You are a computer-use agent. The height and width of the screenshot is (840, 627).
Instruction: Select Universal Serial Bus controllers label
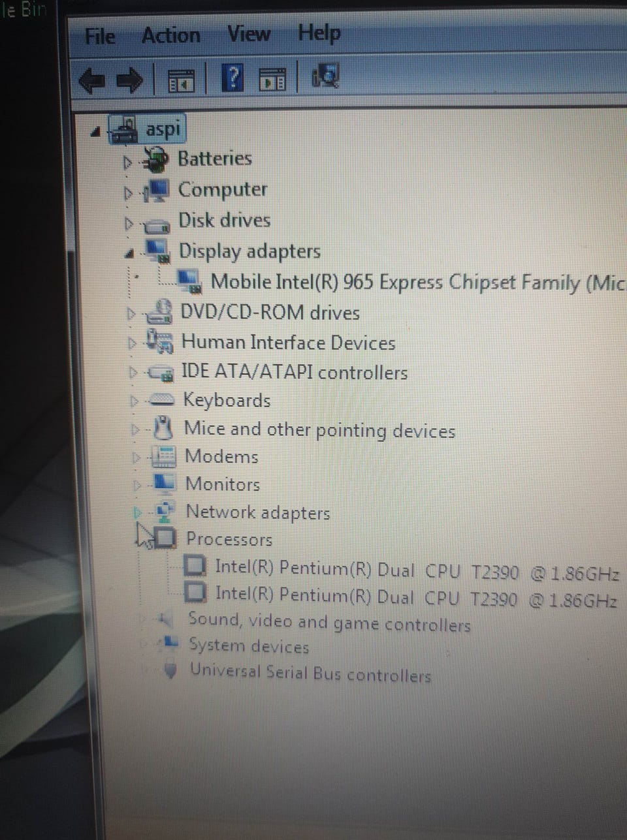coord(311,673)
